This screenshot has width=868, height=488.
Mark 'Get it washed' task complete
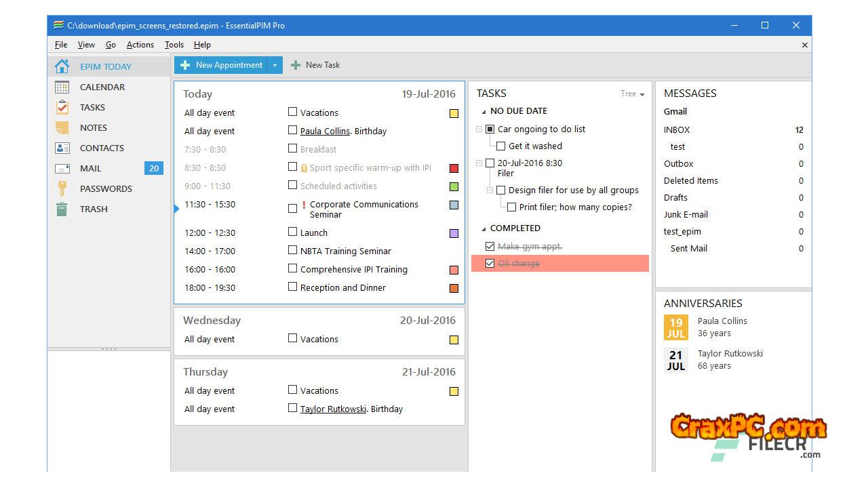[x=500, y=146]
